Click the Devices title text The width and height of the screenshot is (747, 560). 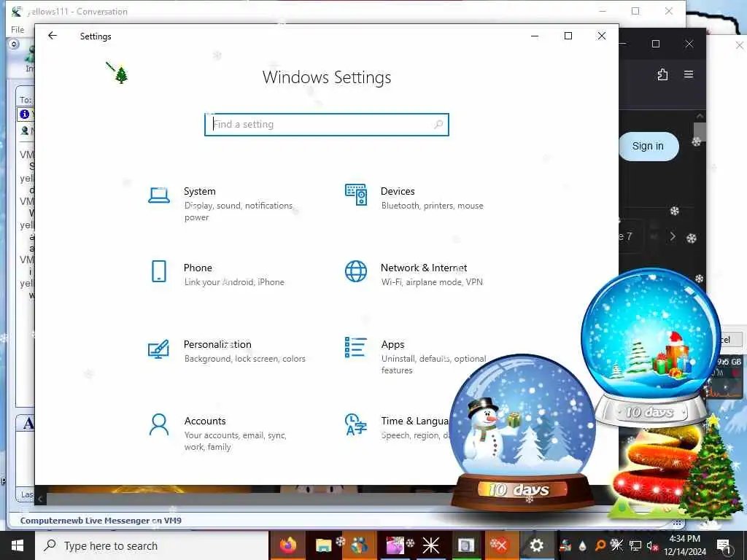click(x=398, y=191)
